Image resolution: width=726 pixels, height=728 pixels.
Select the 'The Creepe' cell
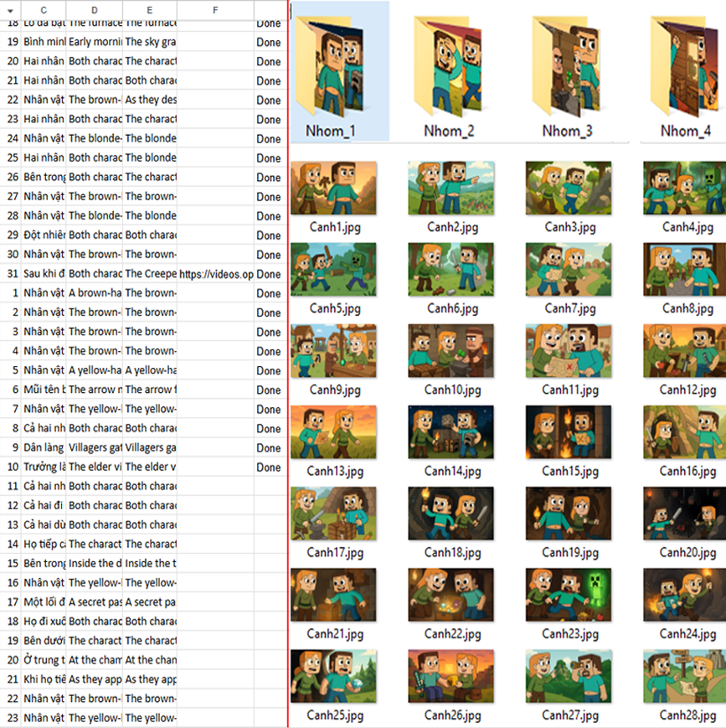pos(149,274)
